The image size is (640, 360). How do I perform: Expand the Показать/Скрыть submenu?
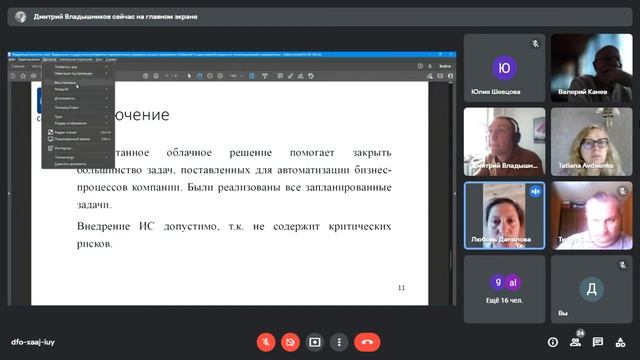tap(78, 107)
